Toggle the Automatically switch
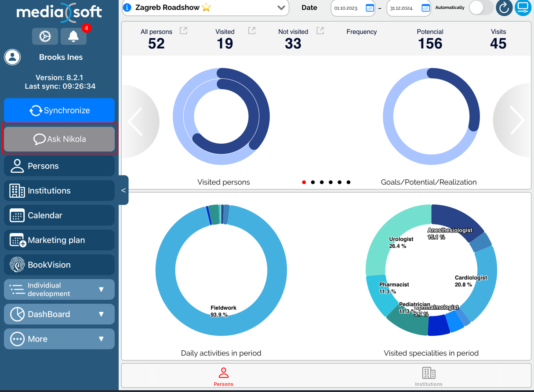534x392 pixels. click(480, 8)
